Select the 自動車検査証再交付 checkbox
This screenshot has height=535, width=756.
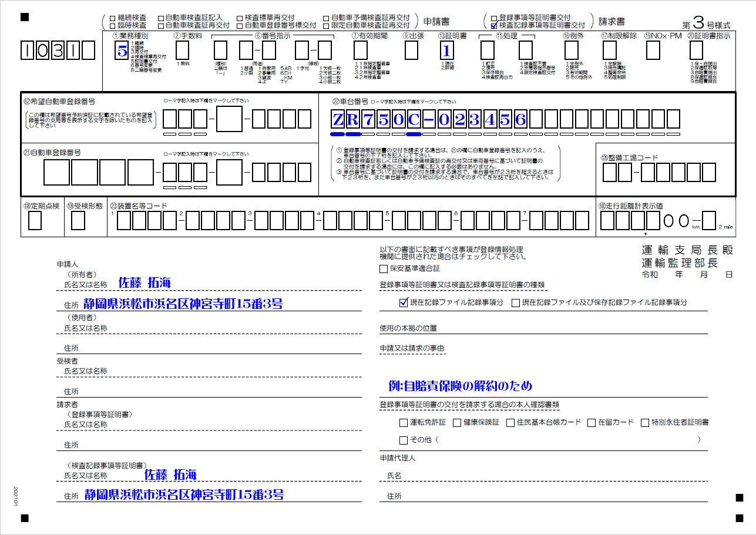point(161,26)
